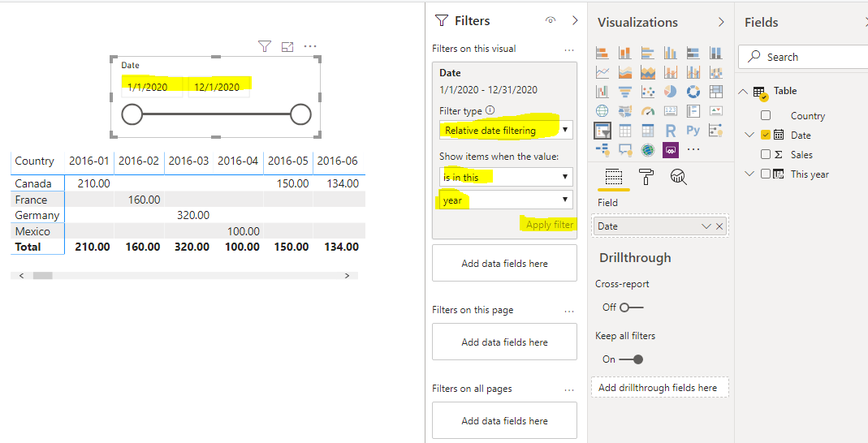Select the 100% stacked column chart visual
Screen dimensions: 868x443
(716, 53)
